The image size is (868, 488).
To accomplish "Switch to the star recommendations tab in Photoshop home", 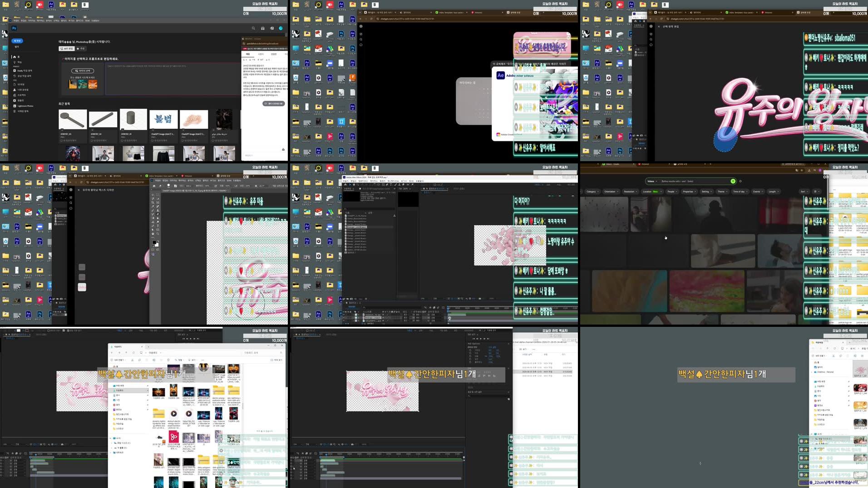I will (x=80, y=49).
